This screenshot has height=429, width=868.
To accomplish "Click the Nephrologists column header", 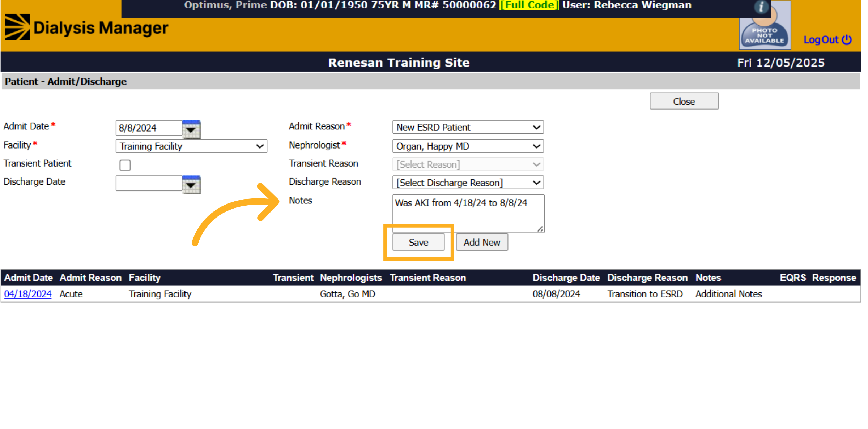I will click(x=351, y=278).
